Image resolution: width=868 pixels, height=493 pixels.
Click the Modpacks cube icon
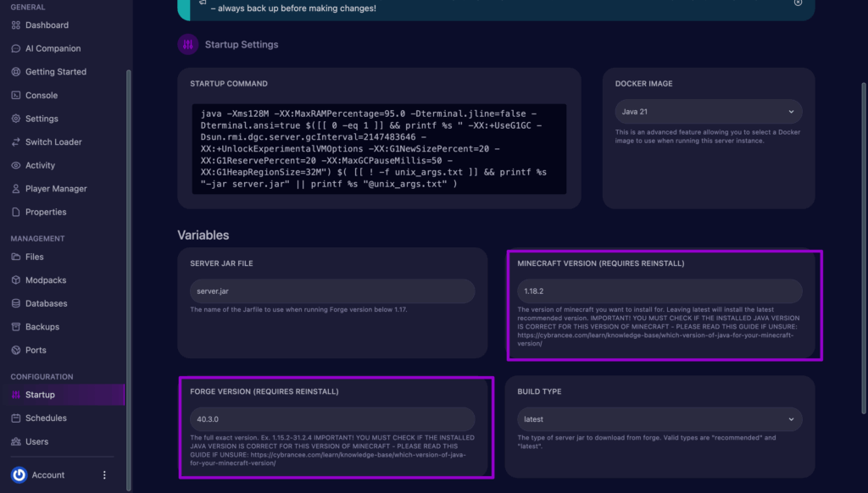(16, 280)
